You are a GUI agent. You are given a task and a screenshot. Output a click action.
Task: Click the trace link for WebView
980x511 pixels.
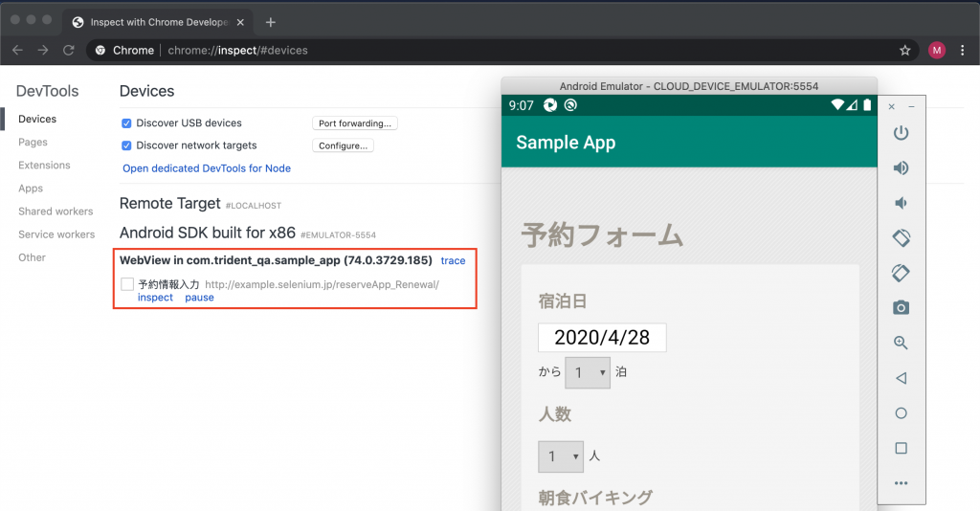click(453, 260)
